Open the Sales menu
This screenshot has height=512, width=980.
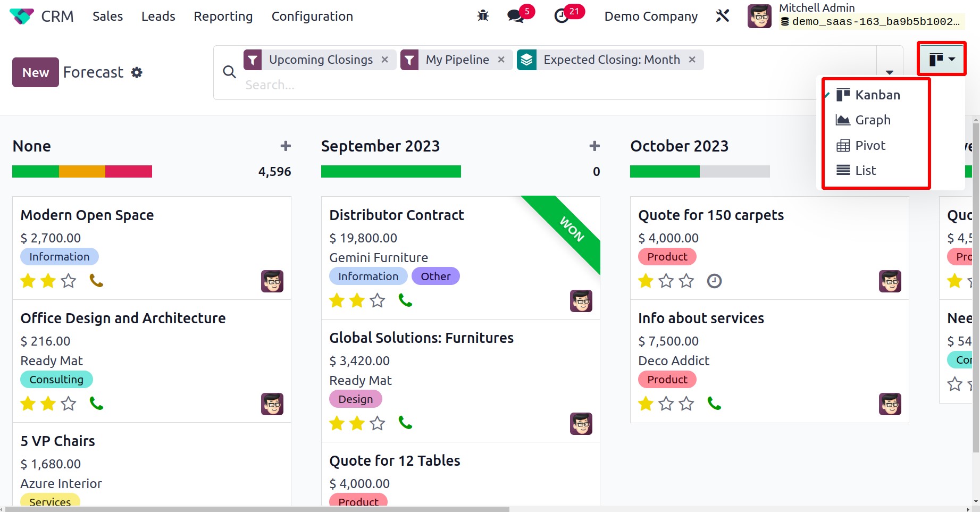tap(107, 16)
